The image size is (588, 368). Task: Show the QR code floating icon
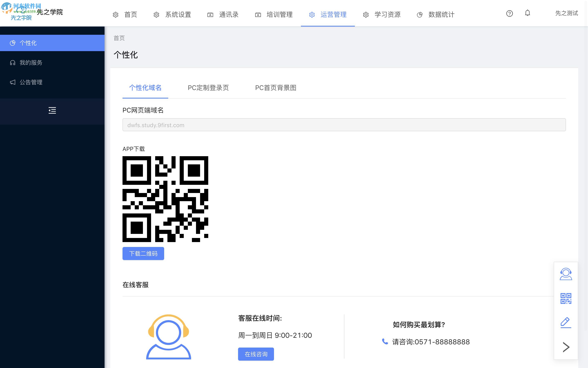coord(566,298)
